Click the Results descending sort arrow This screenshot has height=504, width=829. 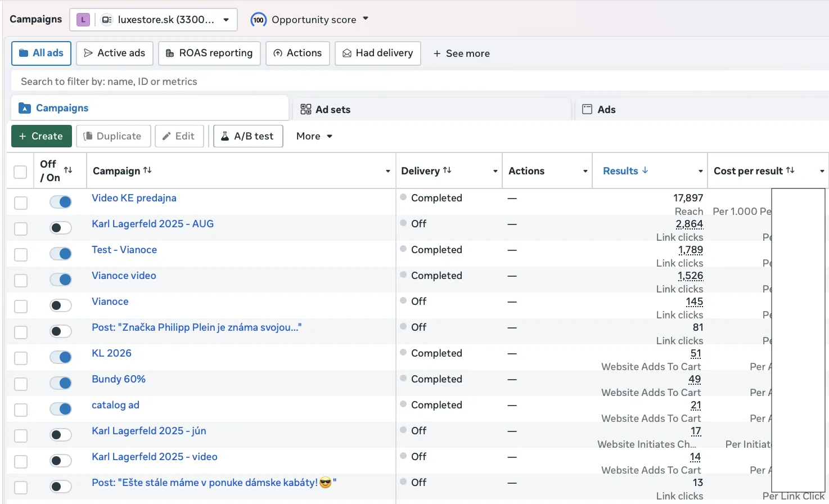point(645,170)
